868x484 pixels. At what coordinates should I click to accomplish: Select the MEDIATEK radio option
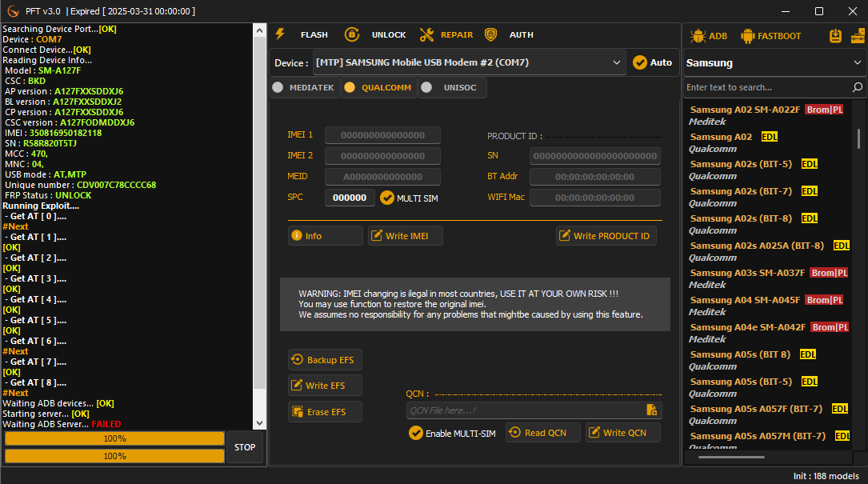[x=278, y=88]
